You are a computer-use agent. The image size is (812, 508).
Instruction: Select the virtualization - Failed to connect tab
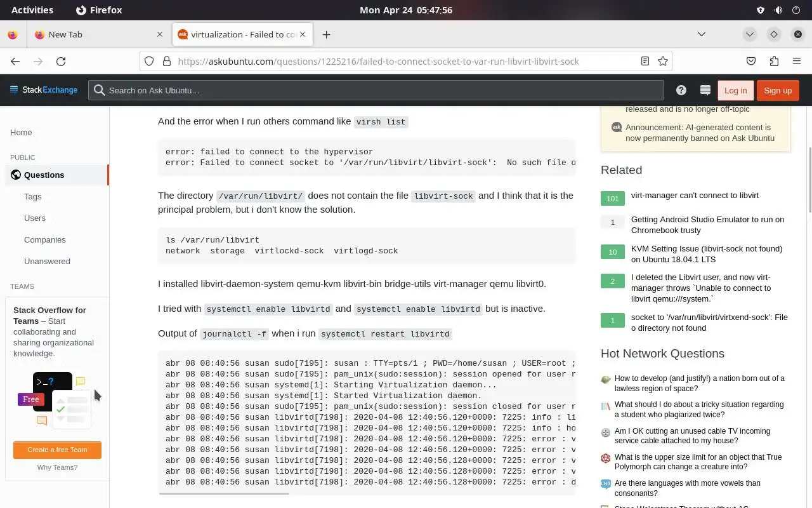click(243, 34)
